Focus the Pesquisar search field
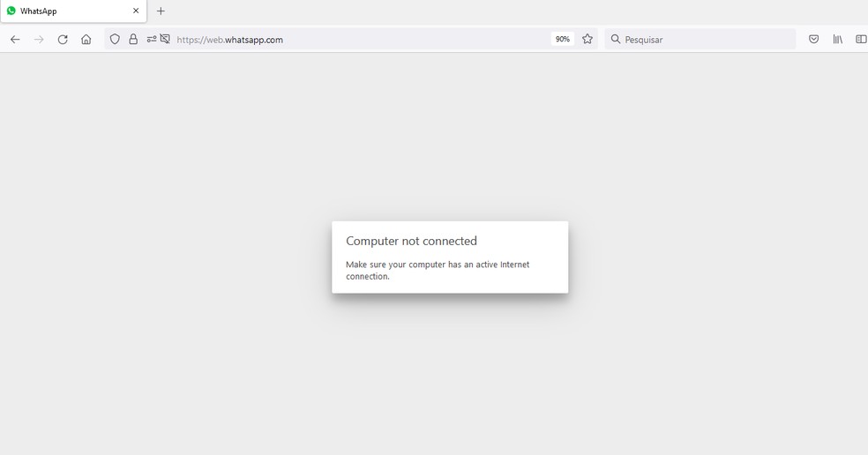 700,40
